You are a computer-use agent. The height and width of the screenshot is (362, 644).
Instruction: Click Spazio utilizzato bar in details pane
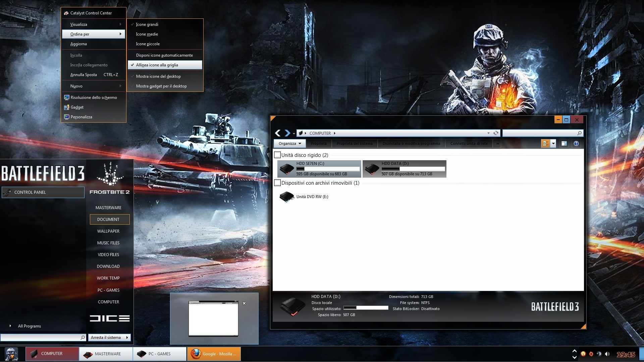click(x=366, y=308)
